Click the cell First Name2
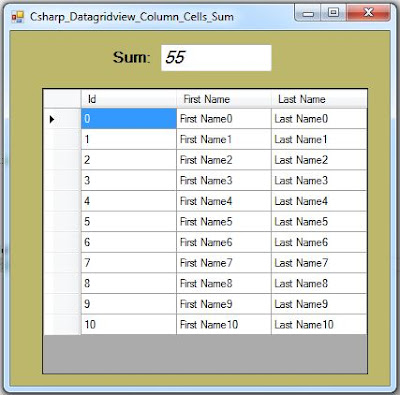The height and width of the screenshot is (395, 400). coord(224,160)
